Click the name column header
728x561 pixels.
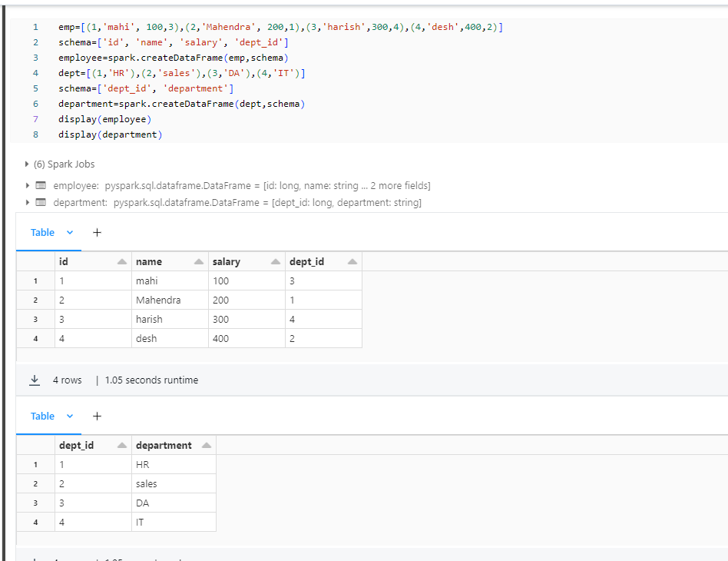[x=170, y=262]
